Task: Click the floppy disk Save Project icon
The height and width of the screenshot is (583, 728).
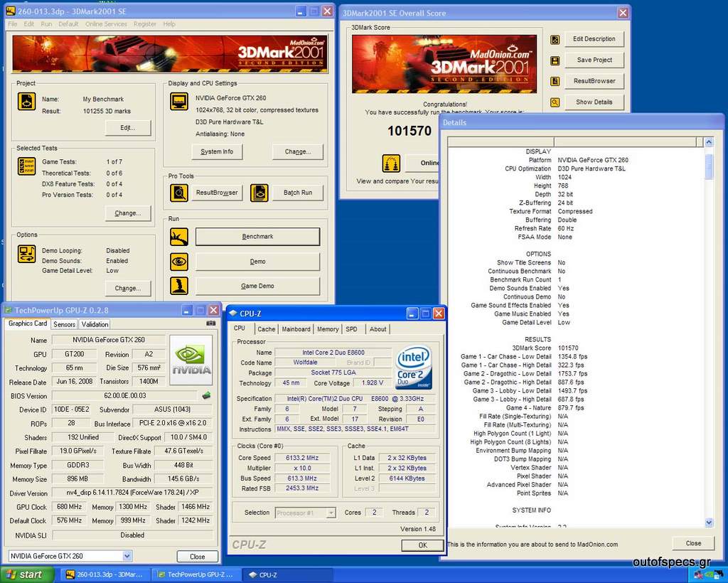Action: click(555, 60)
